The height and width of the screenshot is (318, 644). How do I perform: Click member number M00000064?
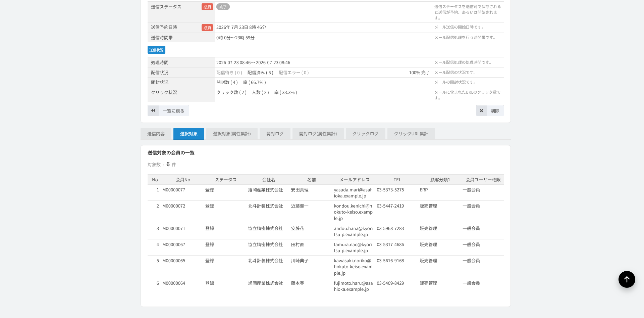click(174, 283)
